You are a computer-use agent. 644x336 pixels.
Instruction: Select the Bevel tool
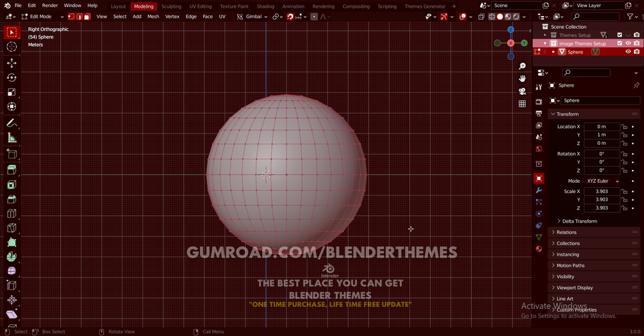pyautogui.click(x=12, y=199)
